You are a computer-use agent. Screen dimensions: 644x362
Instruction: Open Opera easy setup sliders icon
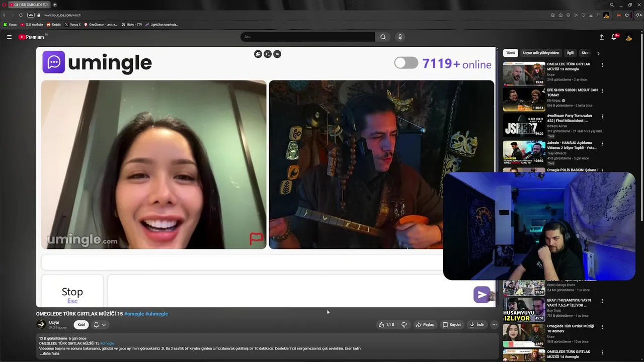[x=598, y=15]
